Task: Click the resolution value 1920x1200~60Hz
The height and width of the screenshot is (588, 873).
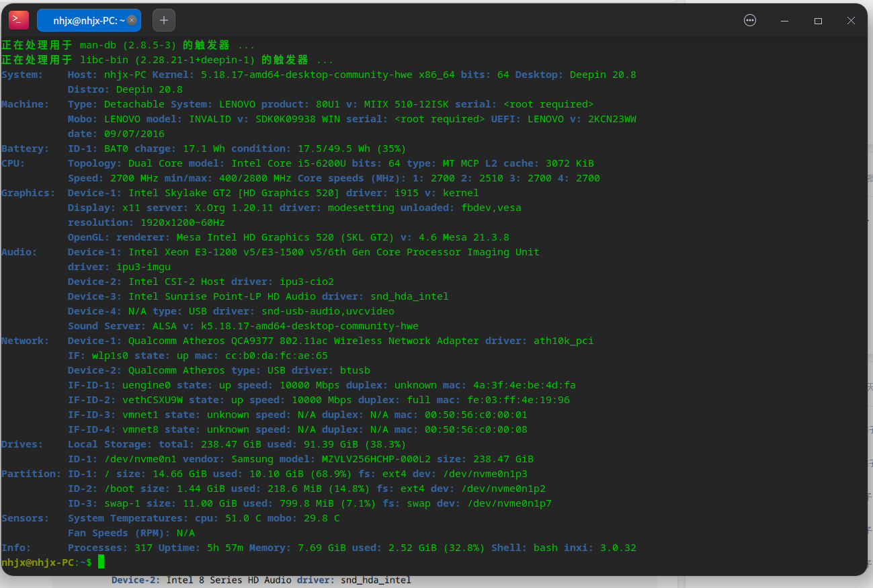Action: (183, 222)
